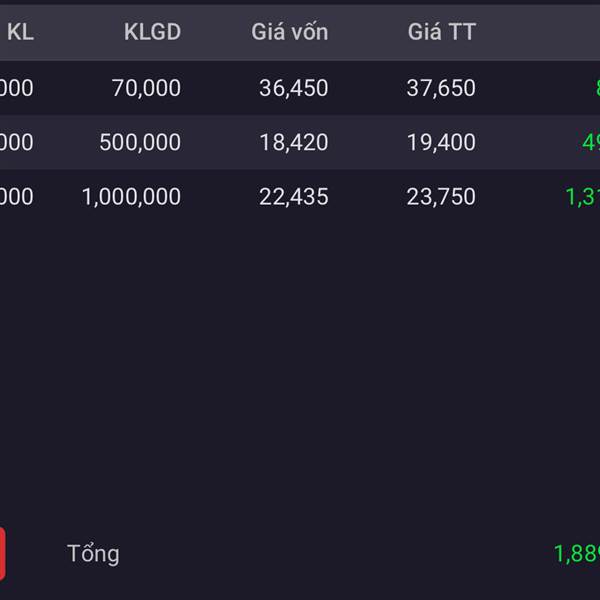Viewport: 600px width, 600px height.
Task: Tap the Tổng total label
Action: (93, 554)
